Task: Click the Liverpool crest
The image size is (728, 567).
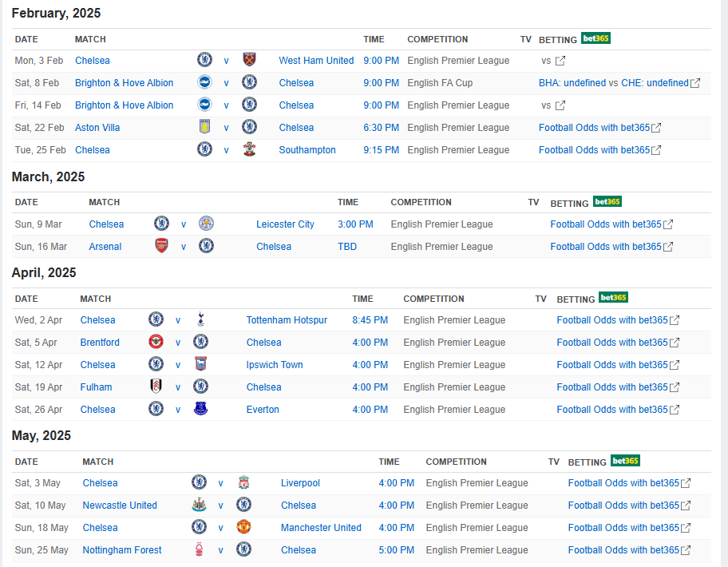Action: pos(243,482)
